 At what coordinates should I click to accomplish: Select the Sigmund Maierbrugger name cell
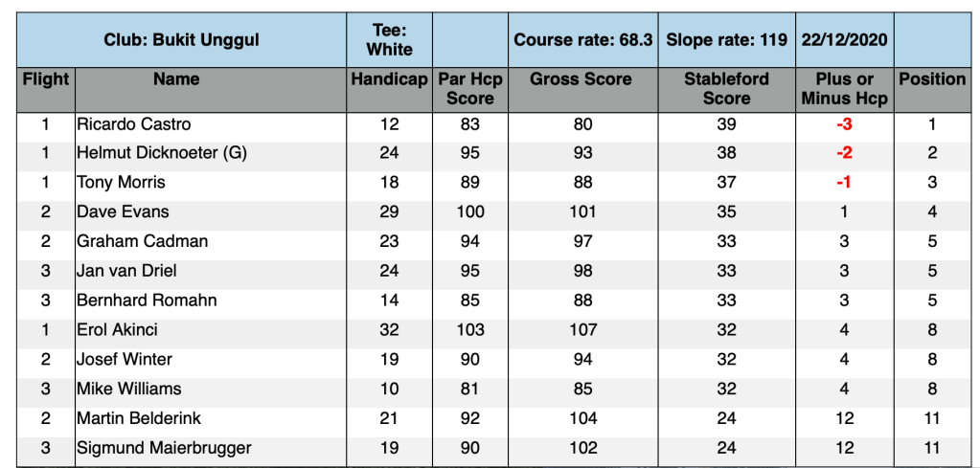[x=164, y=448]
